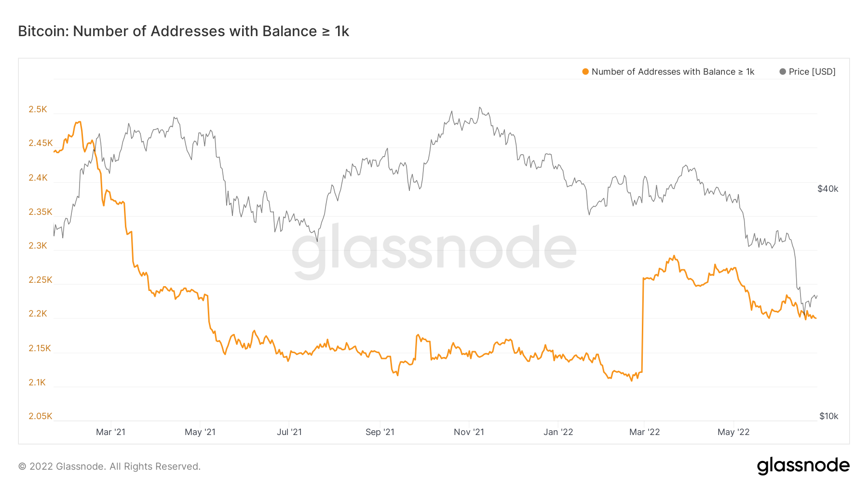The image size is (868, 488).
Task: Click the Mar '21 x-axis label
Action: tap(110, 432)
